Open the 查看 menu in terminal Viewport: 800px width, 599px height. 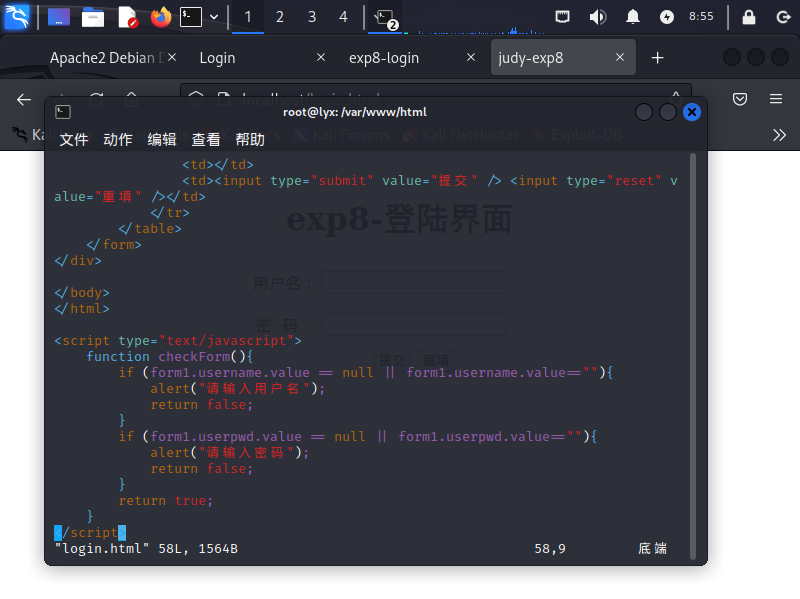[206, 139]
